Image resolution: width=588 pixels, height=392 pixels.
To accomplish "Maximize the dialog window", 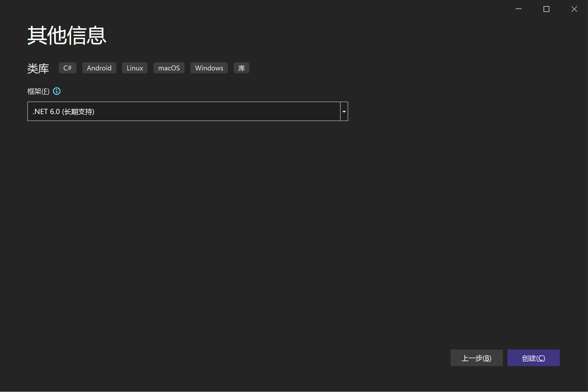I will click(546, 9).
